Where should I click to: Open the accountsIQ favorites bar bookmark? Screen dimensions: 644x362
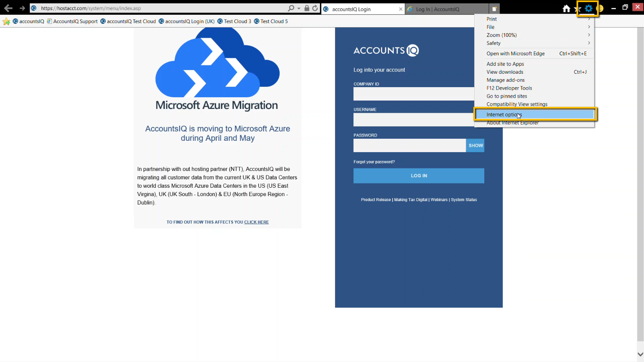pos(29,21)
